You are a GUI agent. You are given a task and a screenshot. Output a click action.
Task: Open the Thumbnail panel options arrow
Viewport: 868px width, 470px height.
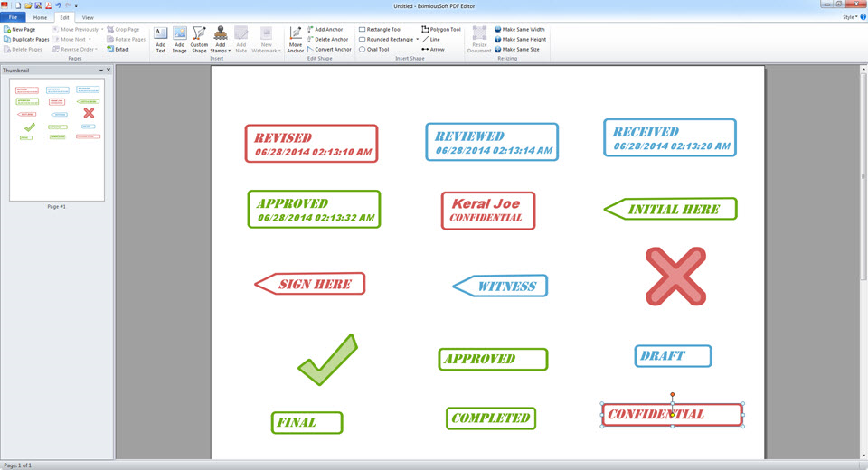click(x=100, y=70)
